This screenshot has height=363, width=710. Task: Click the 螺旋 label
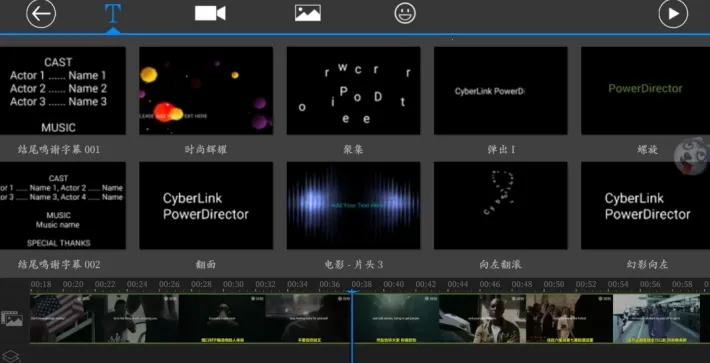click(x=647, y=149)
